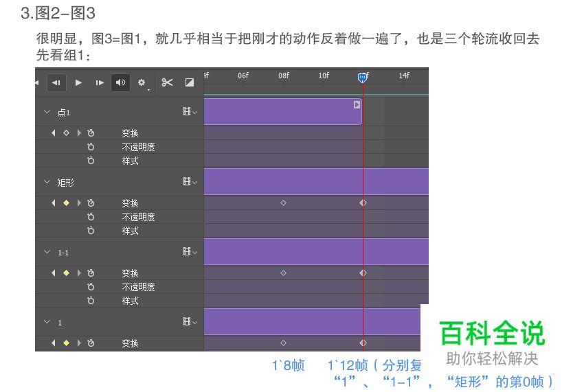Toggle 点1 变换 keyframe diamond

(x=66, y=133)
